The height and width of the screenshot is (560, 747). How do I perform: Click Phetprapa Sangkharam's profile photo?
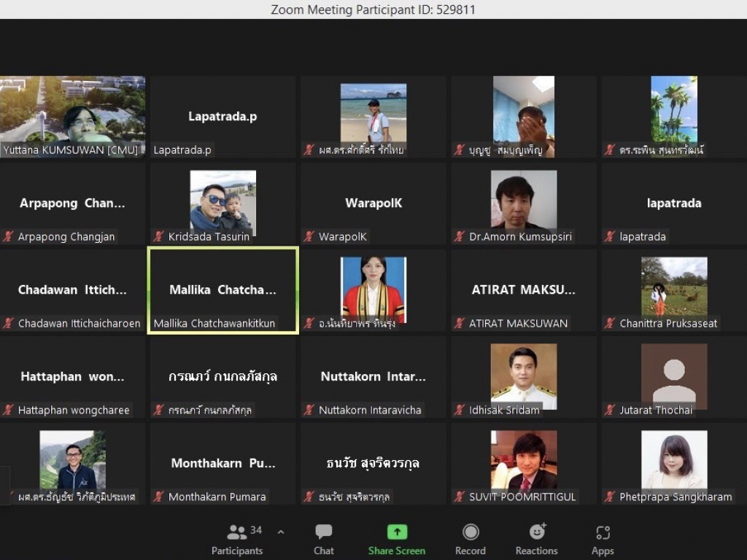673,459
